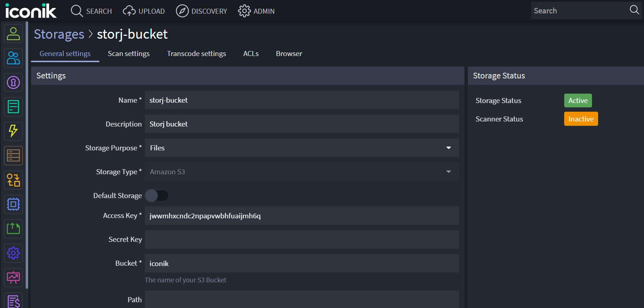Click the storj-bucket page title

click(x=132, y=34)
